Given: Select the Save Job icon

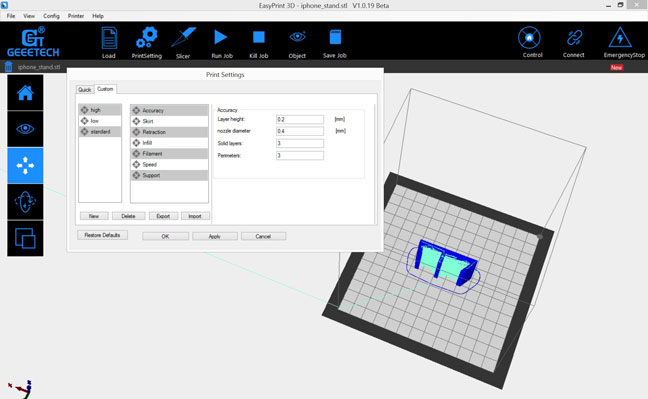Looking at the screenshot, I should tap(335, 37).
